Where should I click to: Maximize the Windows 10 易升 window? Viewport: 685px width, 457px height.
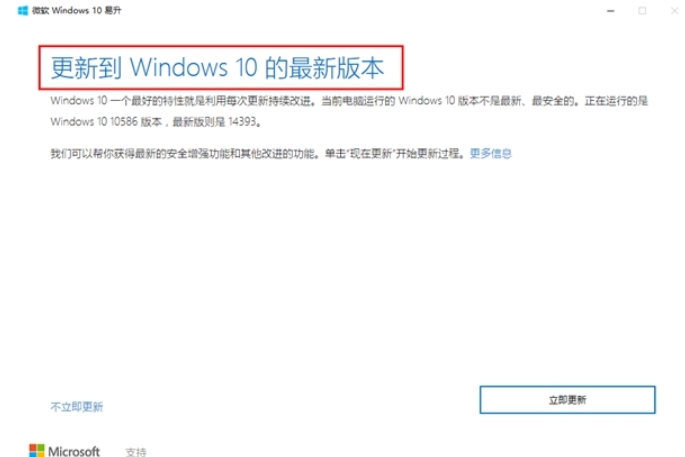click(642, 10)
